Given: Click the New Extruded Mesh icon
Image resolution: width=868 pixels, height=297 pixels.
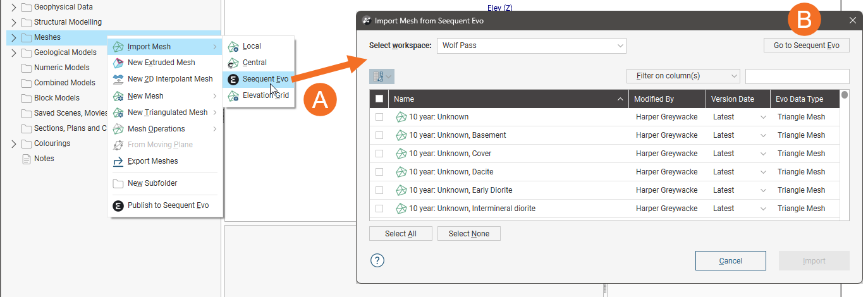Looking at the screenshot, I should pyautogui.click(x=118, y=63).
